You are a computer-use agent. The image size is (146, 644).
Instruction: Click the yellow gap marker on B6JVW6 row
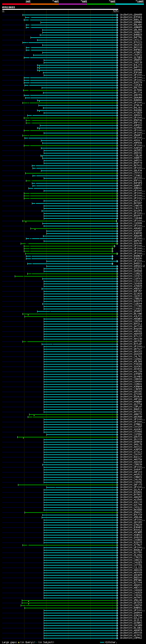tap(28, 315)
